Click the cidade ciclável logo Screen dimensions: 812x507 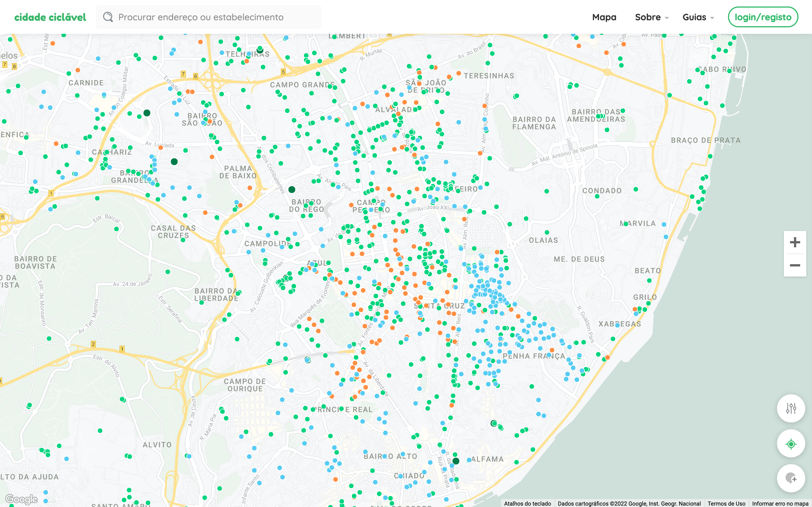50,17
